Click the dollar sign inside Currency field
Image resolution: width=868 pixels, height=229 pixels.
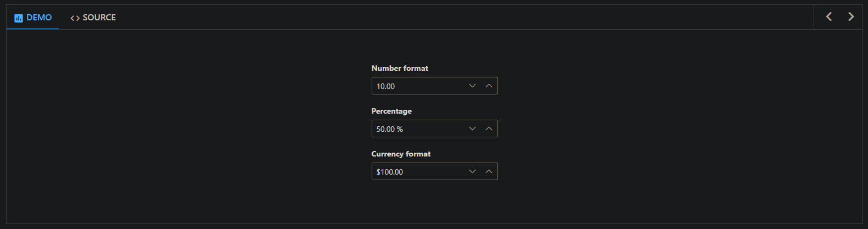point(378,172)
